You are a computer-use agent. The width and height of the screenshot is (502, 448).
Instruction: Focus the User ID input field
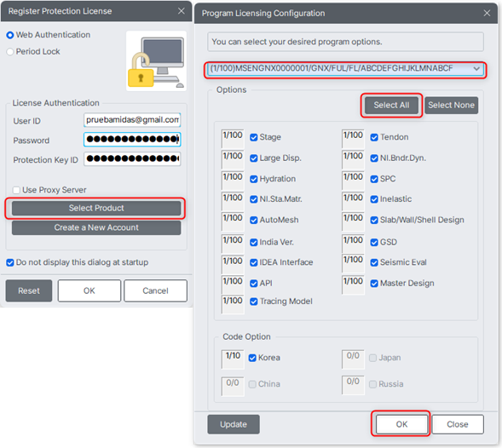click(x=132, y=120)
